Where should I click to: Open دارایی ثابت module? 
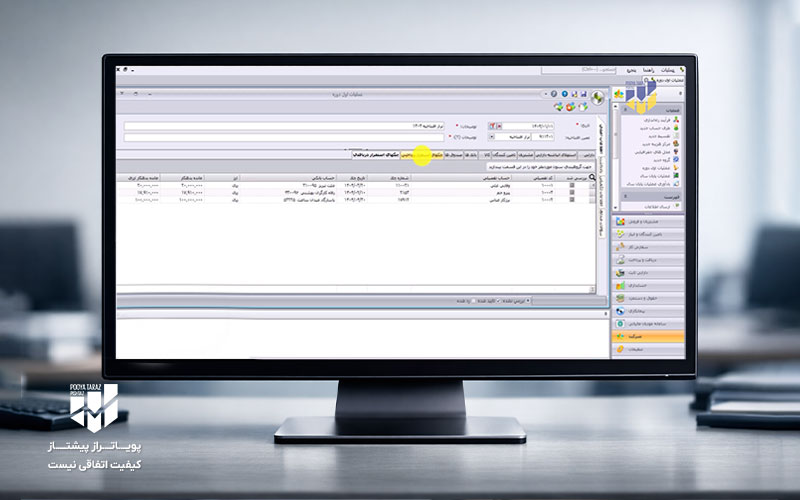tap(648, 272)
